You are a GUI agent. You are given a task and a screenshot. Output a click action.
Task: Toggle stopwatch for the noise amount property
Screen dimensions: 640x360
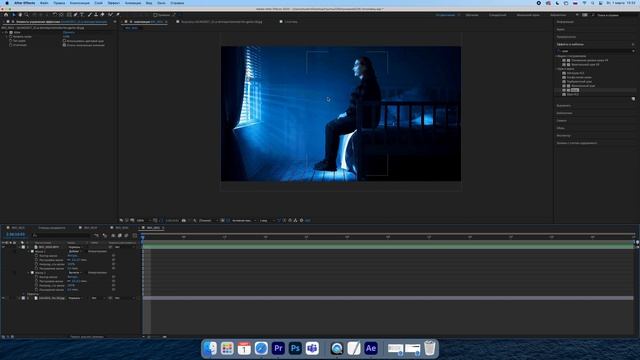[x=11, y=36]
